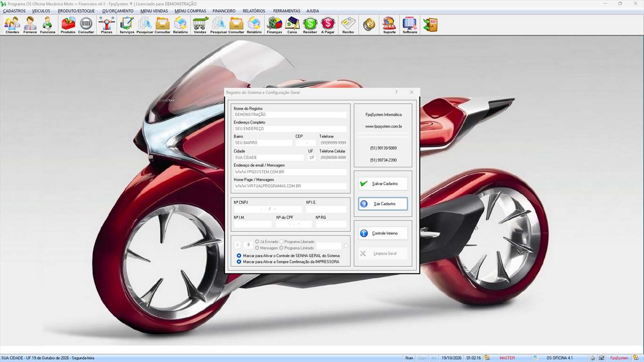Click the Controle Interno button
This screenshot has width=644, height=362.
pos(383,233)
